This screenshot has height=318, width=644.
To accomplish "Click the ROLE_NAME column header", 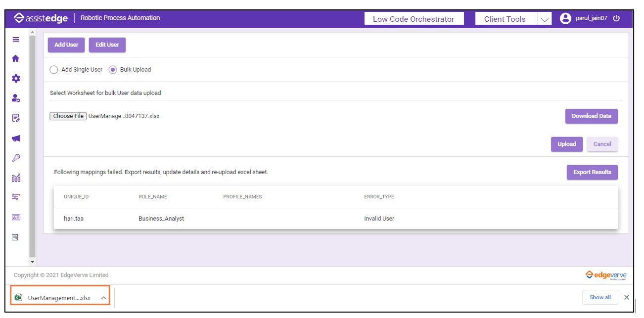I will (x=153, y=197).
